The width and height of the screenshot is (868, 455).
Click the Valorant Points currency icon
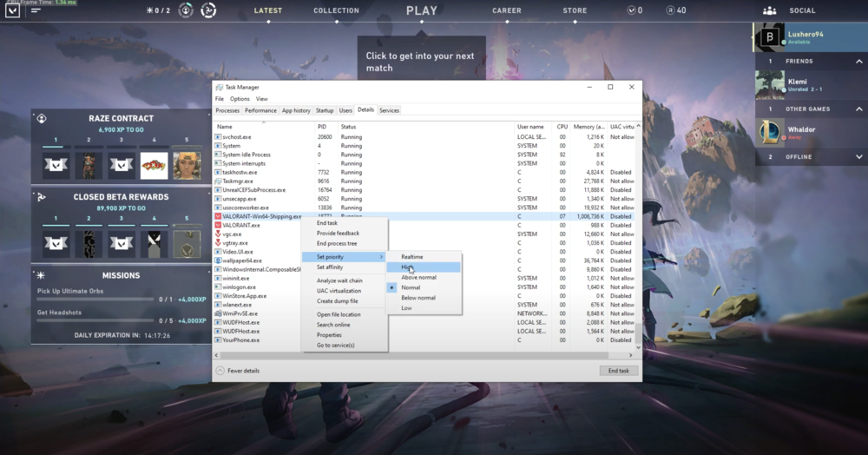pos(631,10)
